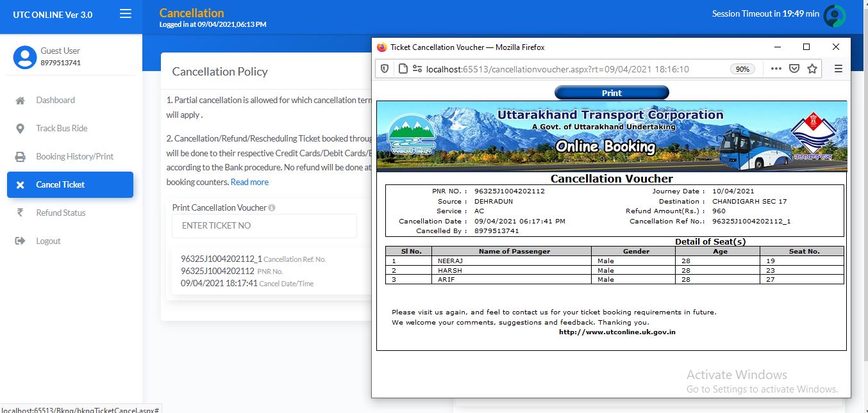Click passenger name NEERAJ

(x=450, y=261)
